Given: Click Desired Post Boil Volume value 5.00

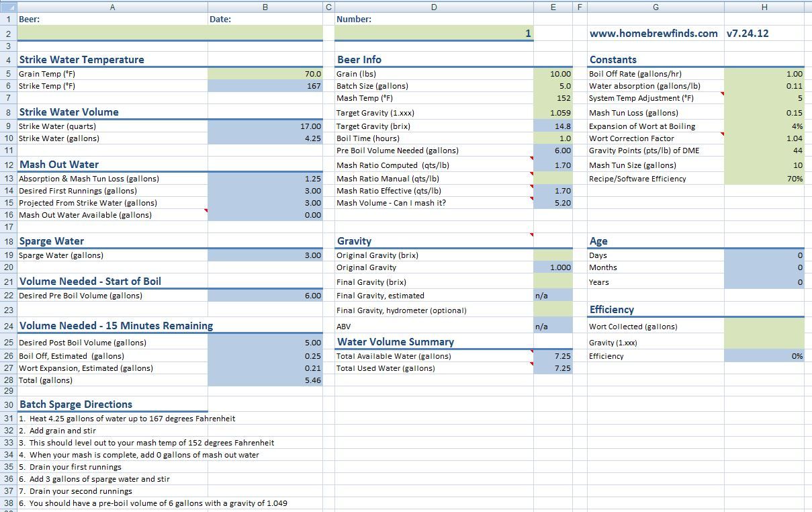Looking at the screenshot, I should tap(265, 343).
